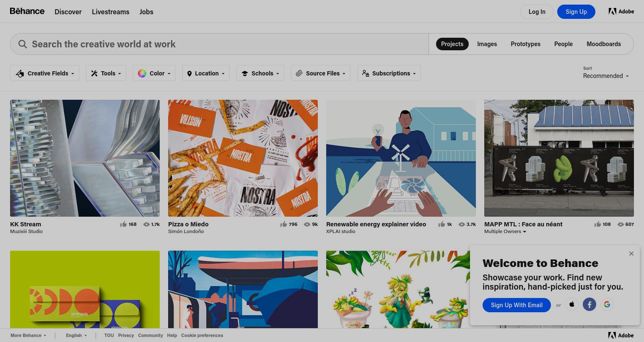Click the Adobe logo in footer
The width and height of the screenshot is (644, 342).
[x=621, y=335]
